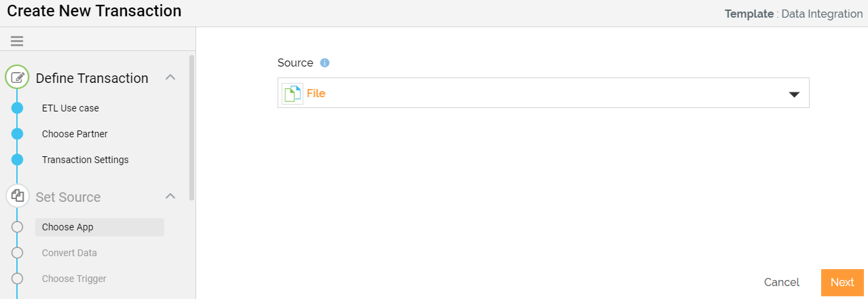
Task: Select the Convert Data step circle
Action: coord(18,253)
